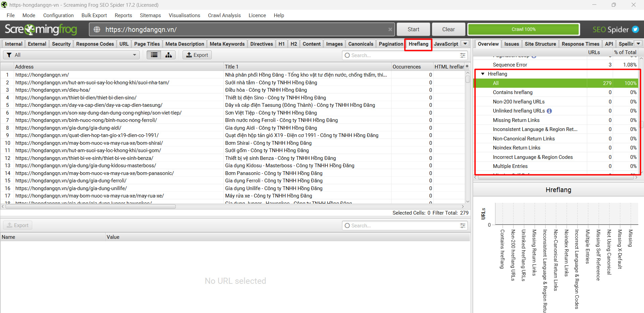Click the Crawl 100% progress bar
The width and height of the screenshot is (644, 313).
coord(524,30)
